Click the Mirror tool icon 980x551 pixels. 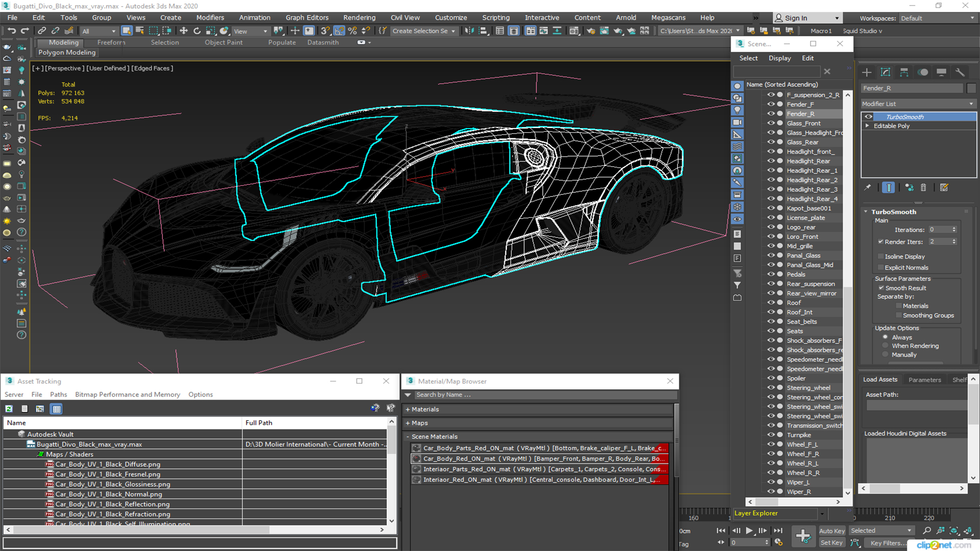[469, 31]
